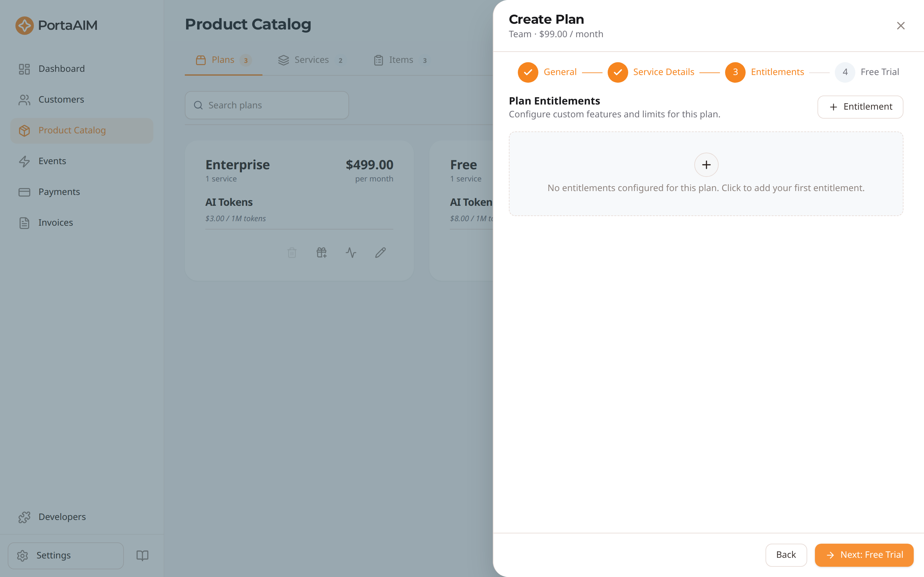Image resolution: width=924 pixels, height=577 pixels.
Task: Click the gift icon on Enterprise plan
Action: 321,253
